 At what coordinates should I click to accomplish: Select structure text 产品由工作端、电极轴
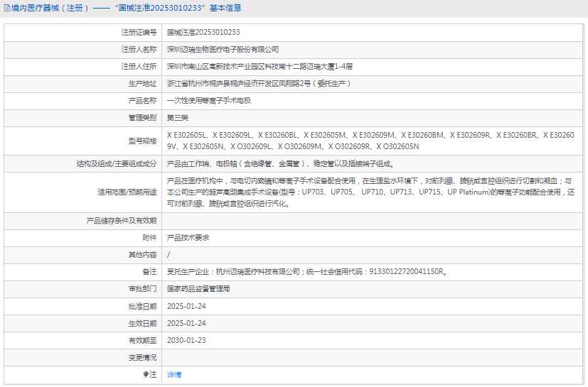[x=281, y=164]
